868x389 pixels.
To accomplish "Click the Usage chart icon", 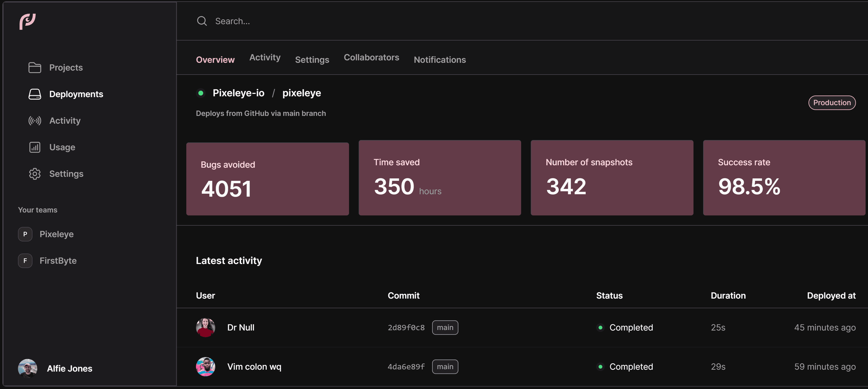I will click(x=34, y=147).
